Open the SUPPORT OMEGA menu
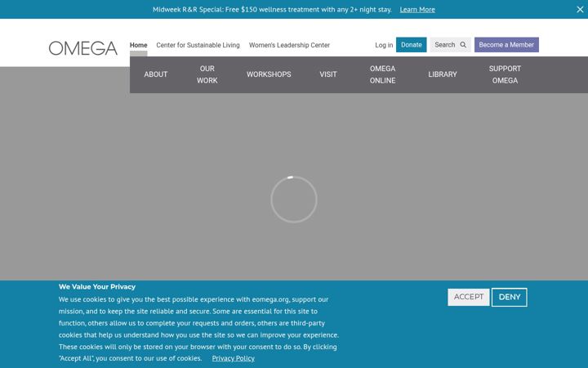 point(505,74)
